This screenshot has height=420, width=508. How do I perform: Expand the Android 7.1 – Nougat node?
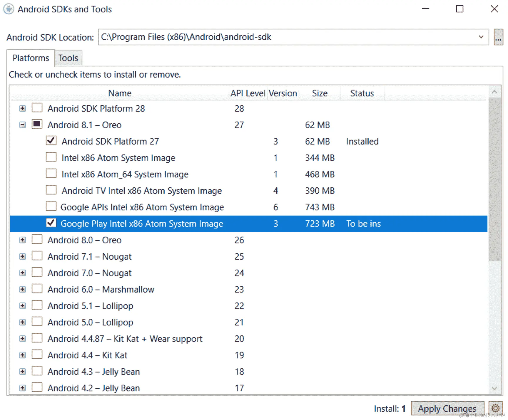22,256
